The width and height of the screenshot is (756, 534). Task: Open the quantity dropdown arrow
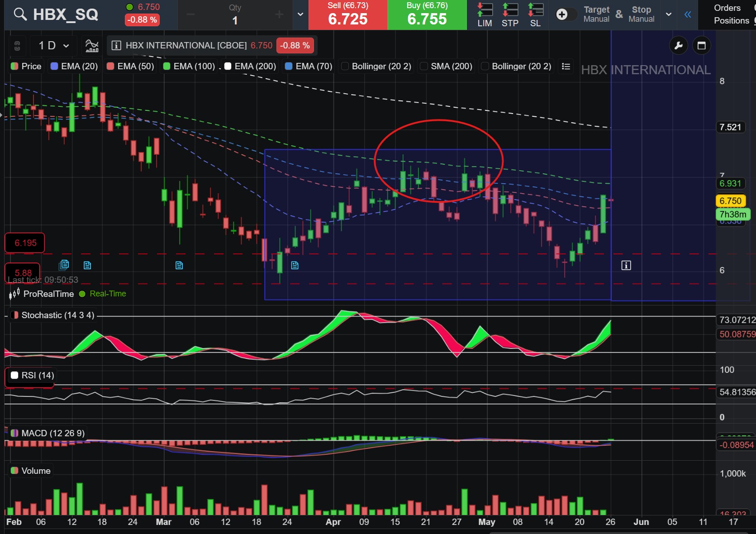coord(300,14)
